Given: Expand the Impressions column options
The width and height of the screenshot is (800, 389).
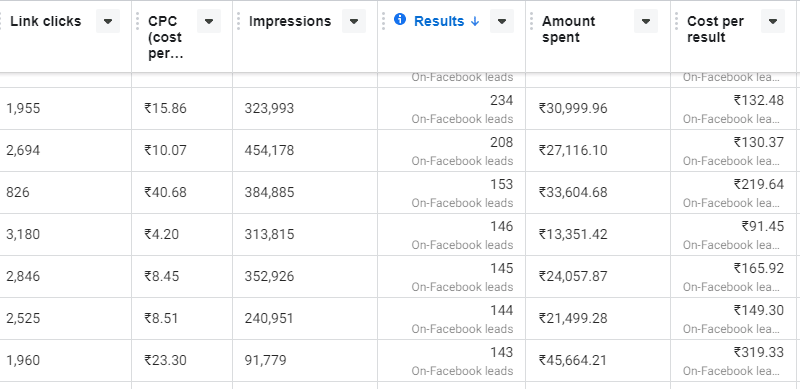Looking at the screenshot, I should coord(354,21).
